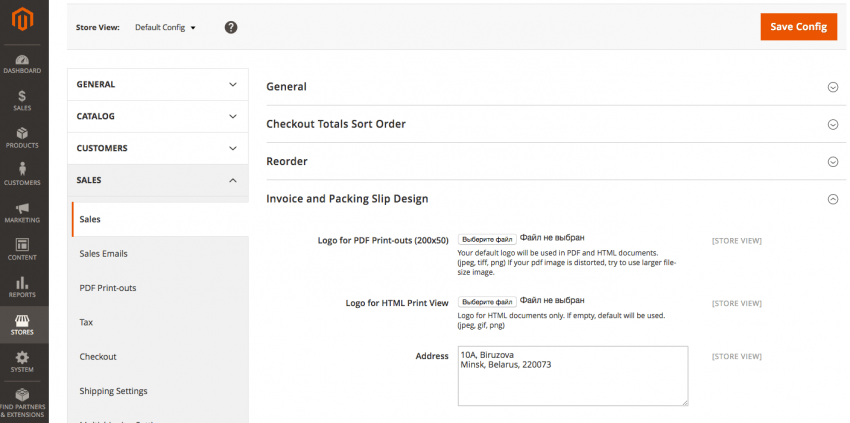Click the Magento logo icon
This screenshot has width=850, height=423.
click(x=23, y=20)
